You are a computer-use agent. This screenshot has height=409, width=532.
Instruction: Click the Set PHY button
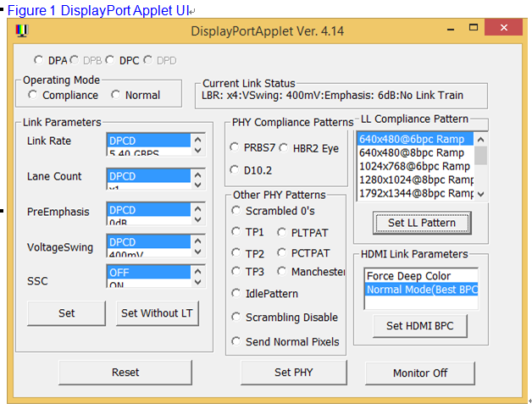click(294, 373)
